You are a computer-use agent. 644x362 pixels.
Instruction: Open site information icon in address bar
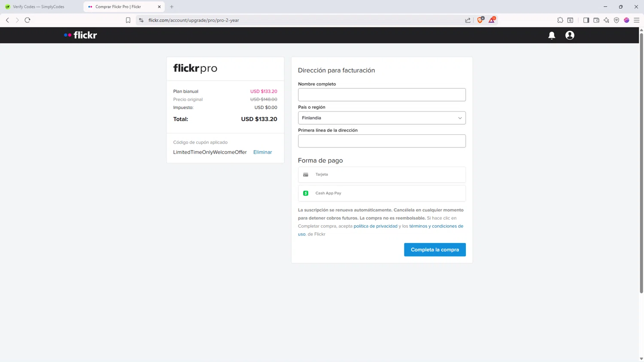(x=141, y=20)
